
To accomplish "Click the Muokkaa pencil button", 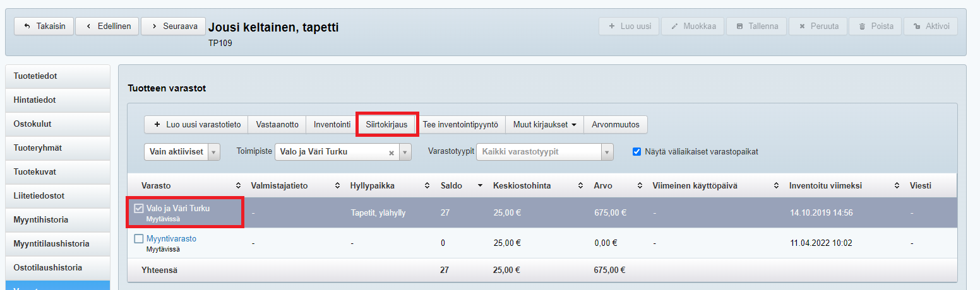I will coord(693,26).
